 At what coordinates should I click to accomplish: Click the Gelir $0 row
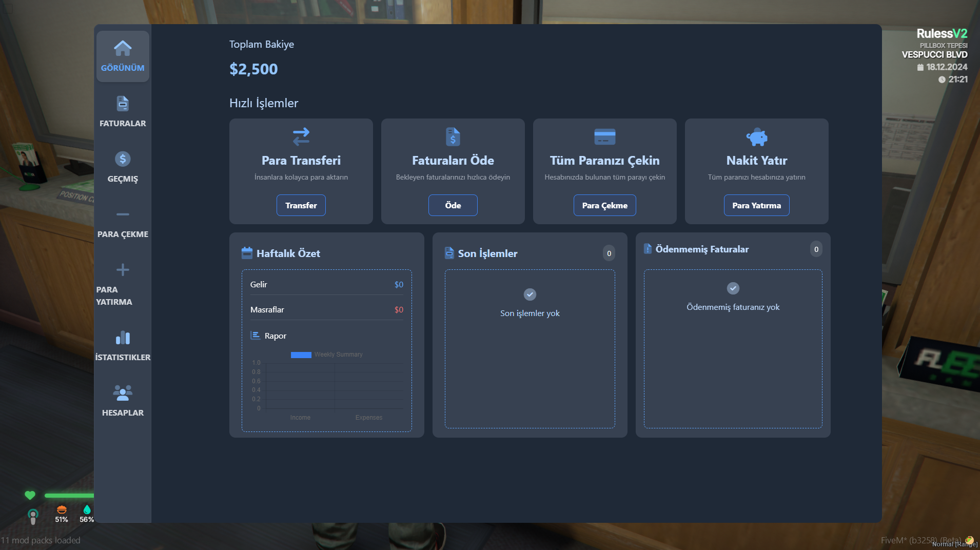(x=327, y=284)
